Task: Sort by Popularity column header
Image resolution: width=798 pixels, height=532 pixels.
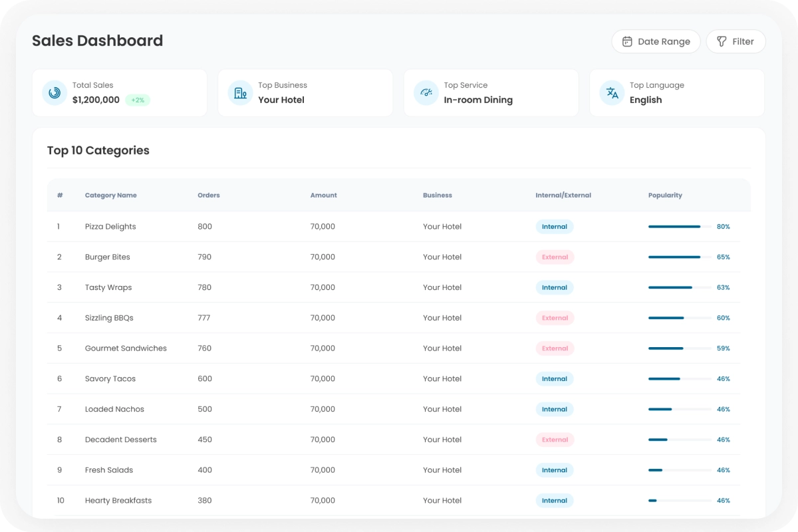Action: [665, 196]
